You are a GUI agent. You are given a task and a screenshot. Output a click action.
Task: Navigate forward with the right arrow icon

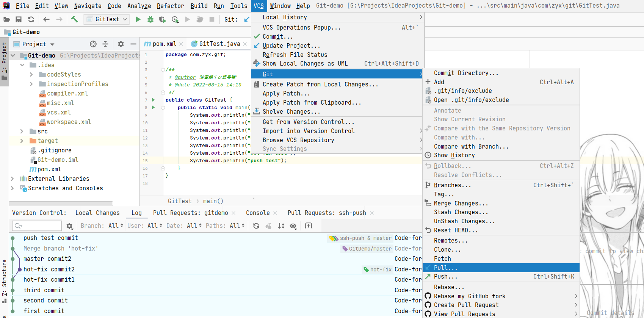[x=59, y=19]
